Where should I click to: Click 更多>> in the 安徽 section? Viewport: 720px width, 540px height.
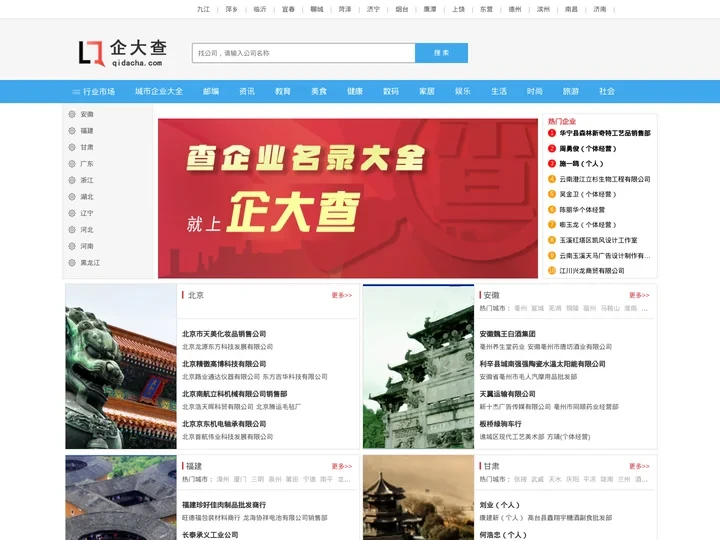coord(639,295)
